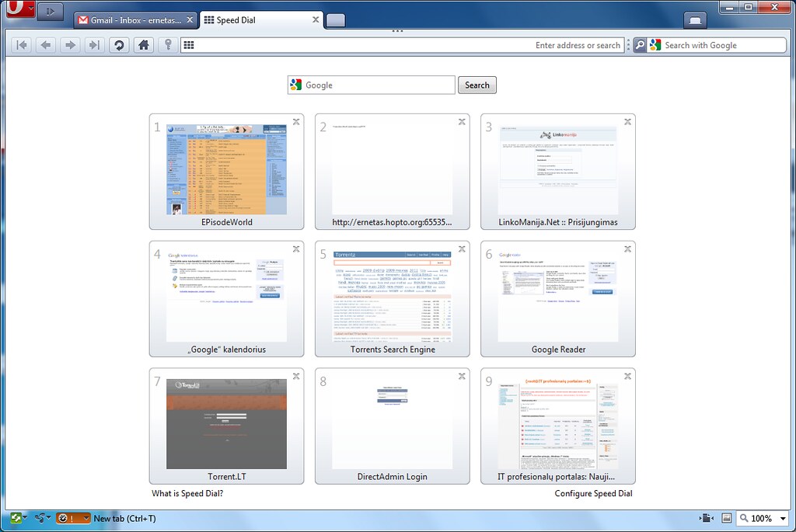This screenshot has height=532, width=796.
Task: Open the Wand password key button
Action: coord(168,45)
